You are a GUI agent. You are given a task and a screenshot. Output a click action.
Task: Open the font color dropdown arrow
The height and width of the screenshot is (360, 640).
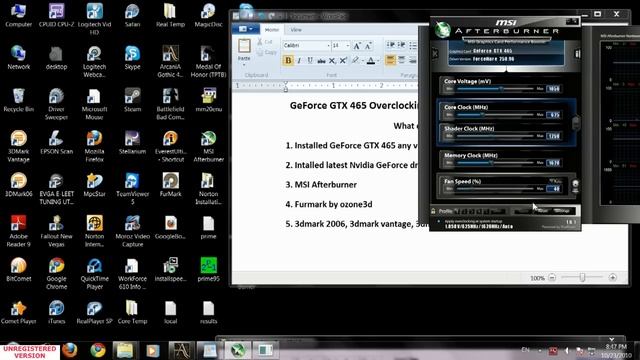[378, 61]
